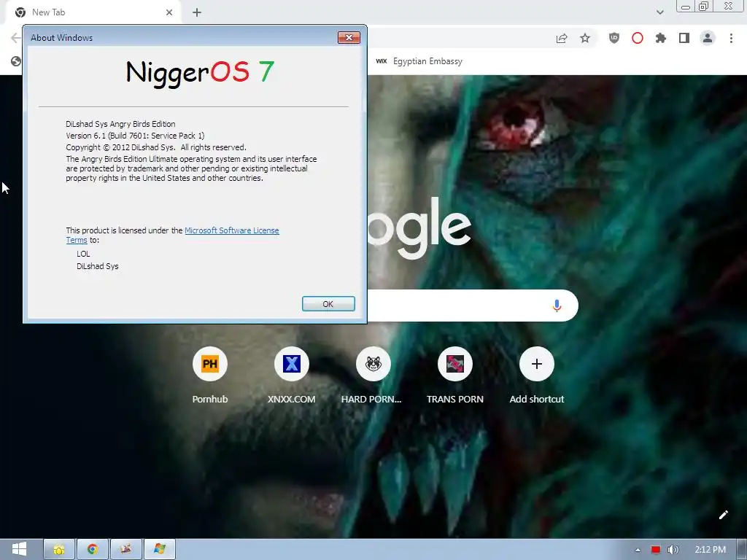Close the About Windows dialog
The height and width of the screenshot is (560, 747).
click(x=349, y=38)
